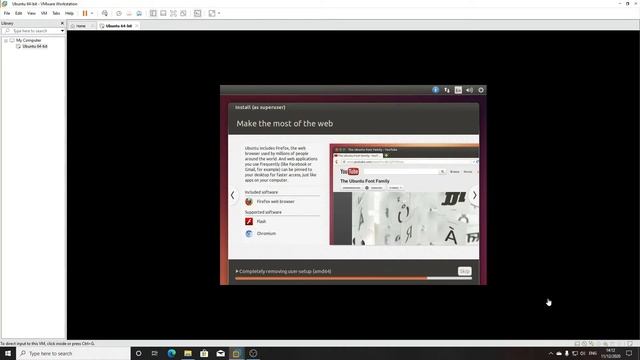Click the Chromium software icon
This screenshot has width=640, height=360.
click(249, 233)
